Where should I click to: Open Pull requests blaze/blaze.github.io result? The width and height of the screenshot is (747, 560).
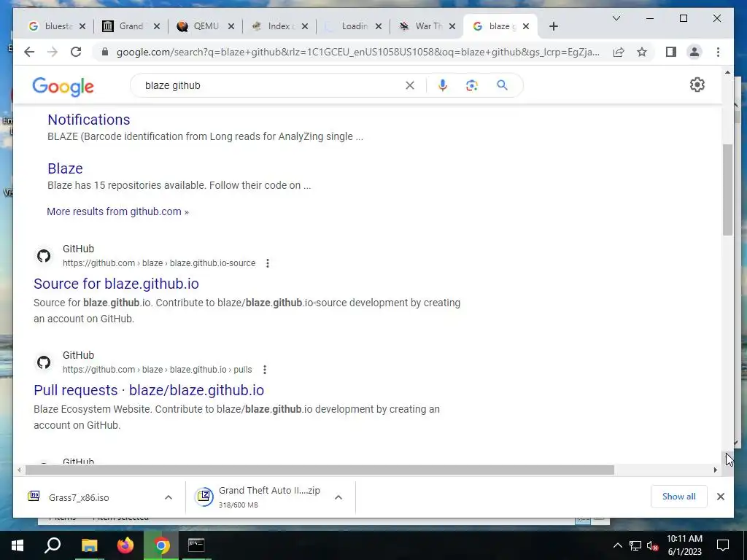[149, 391]
